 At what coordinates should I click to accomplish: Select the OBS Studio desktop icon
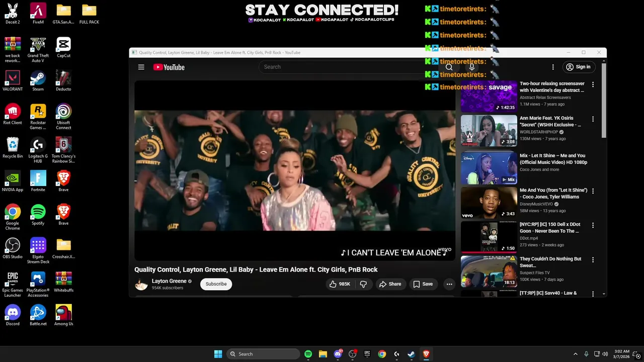tap(13, 248)
